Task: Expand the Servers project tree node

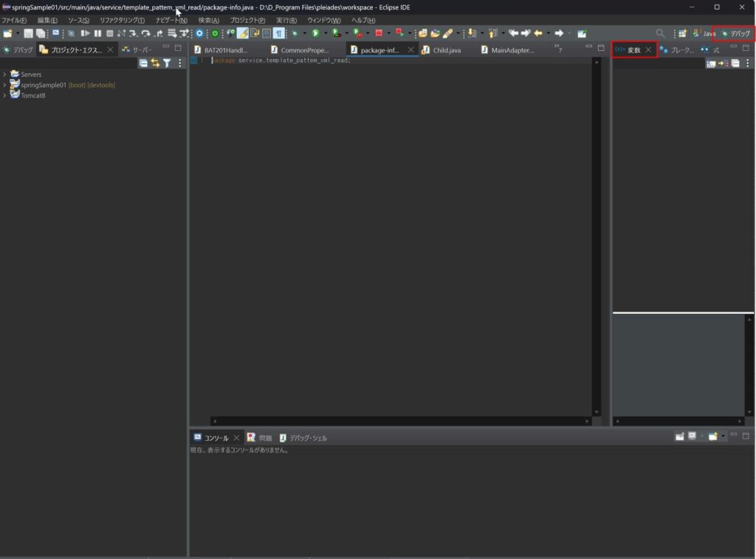Action: [x=4, y=75]
